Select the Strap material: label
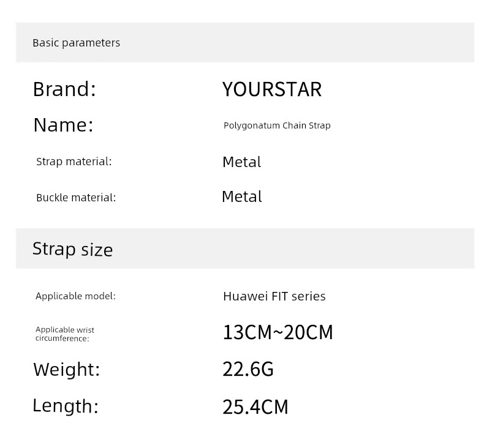 pyautogui.click(x=74, y=162)
